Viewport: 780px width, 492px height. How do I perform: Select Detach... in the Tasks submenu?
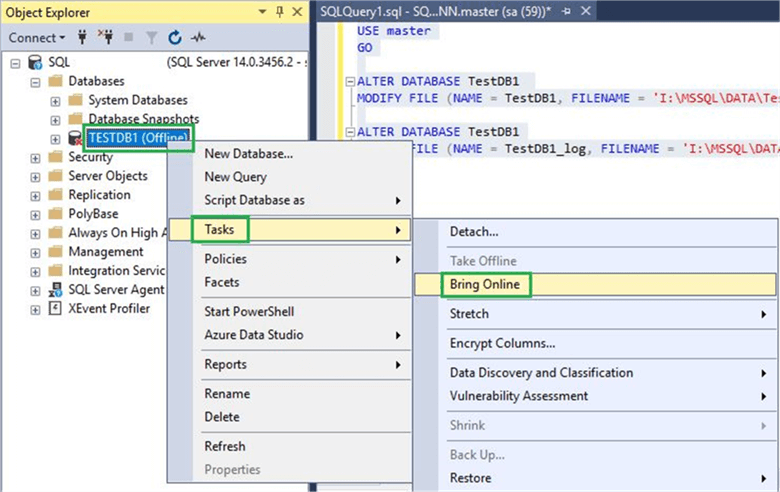tap(474, 231)
